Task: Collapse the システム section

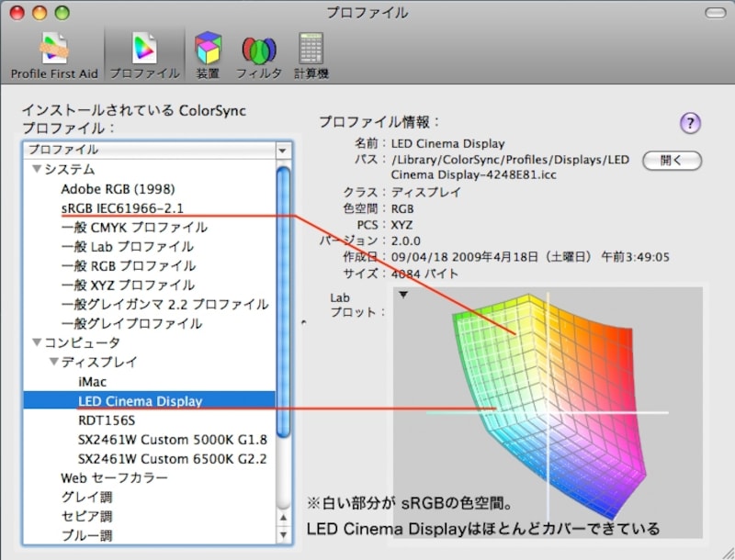Action: [x=37, y=171]
